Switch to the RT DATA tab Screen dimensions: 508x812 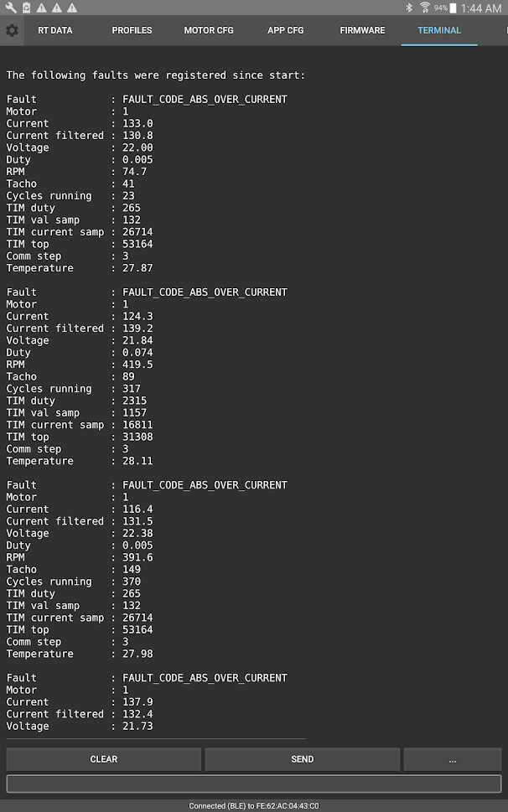(54, 30)
